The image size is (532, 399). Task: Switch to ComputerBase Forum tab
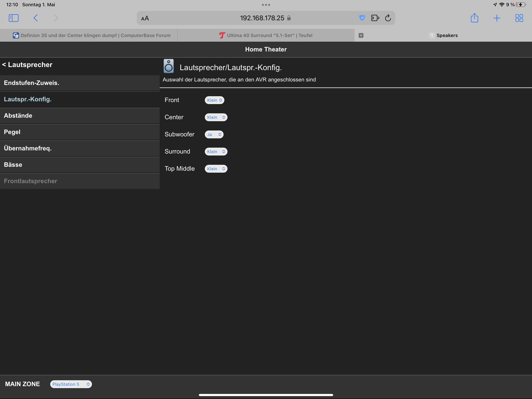point(92,35)
